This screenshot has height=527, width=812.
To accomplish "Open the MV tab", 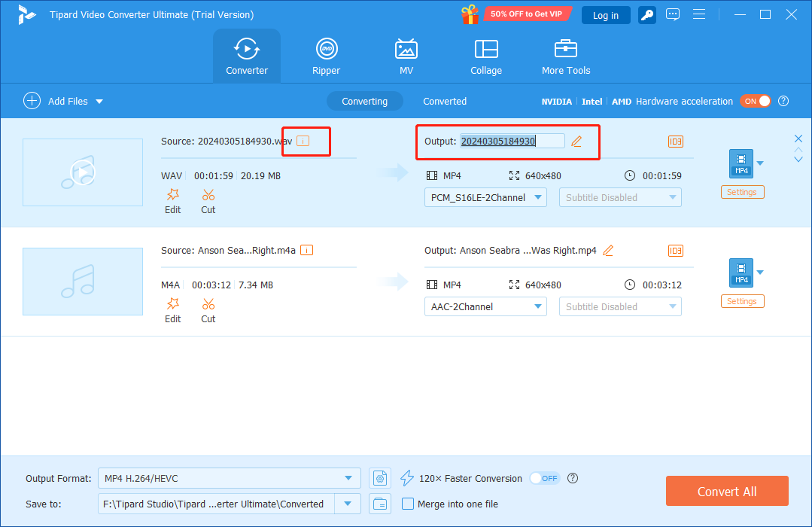I will pyautogui.click(x=406, y=56).
